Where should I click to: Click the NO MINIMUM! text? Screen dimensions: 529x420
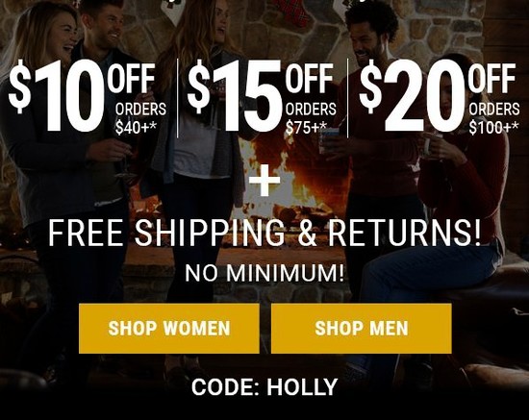tap(264, 273)
